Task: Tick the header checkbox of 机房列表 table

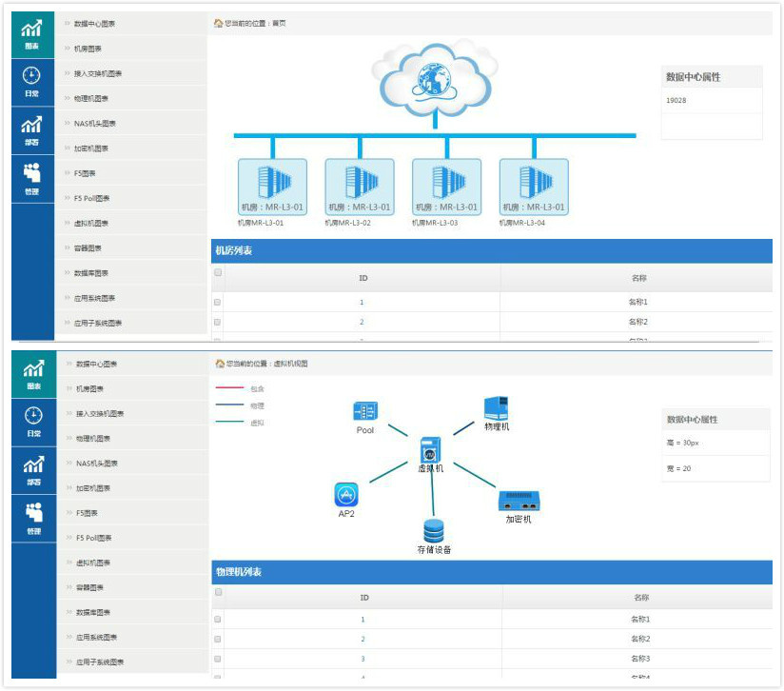Action: point(218,272)
